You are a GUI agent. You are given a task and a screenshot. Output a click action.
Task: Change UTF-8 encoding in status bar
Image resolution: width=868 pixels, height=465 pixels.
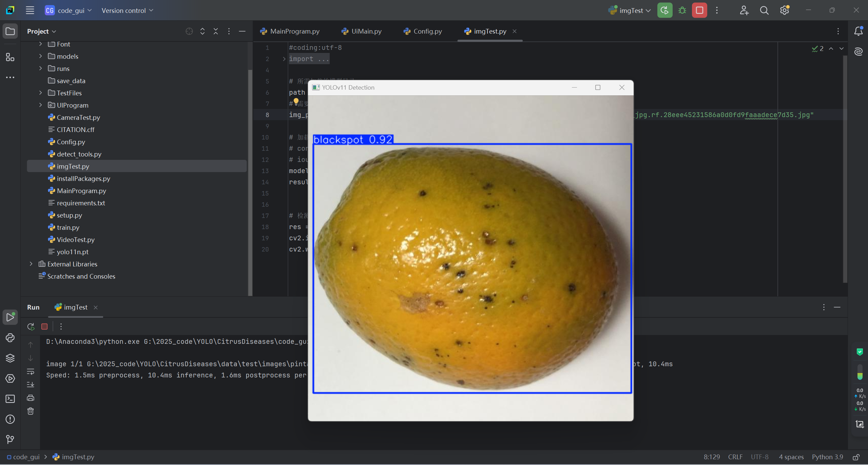coord(759,457)
